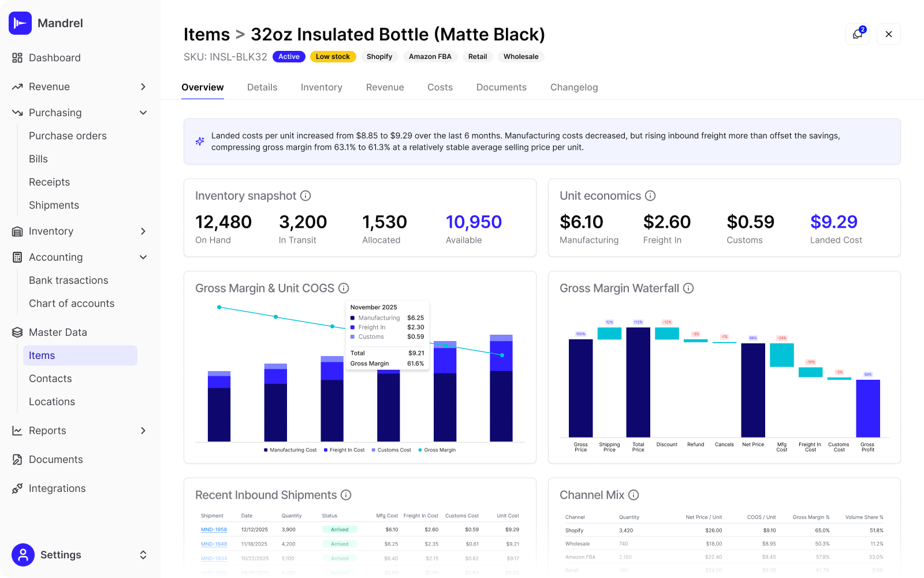This screenshot has width=924, height=578.
Task: Expand the Revenue sidebar section
Action: (x=143, y=87)
